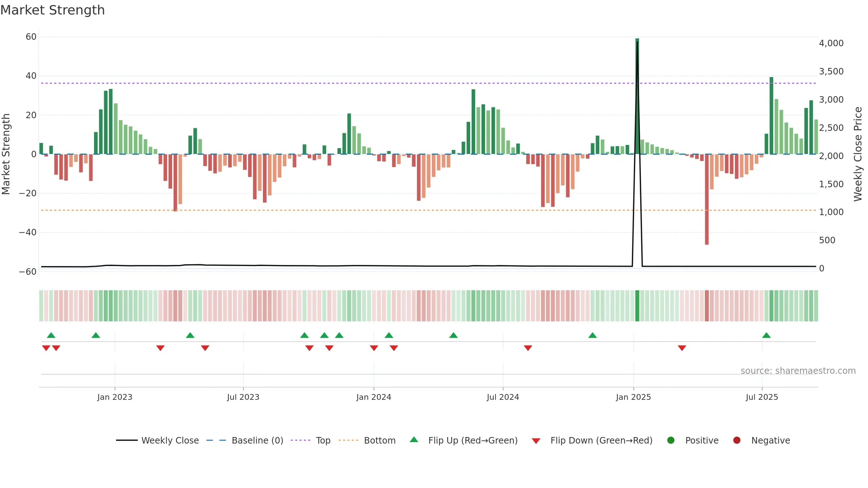Click the 1,000 right axis tick label
This screenshot has height=488, width=868.
point(831,212)
